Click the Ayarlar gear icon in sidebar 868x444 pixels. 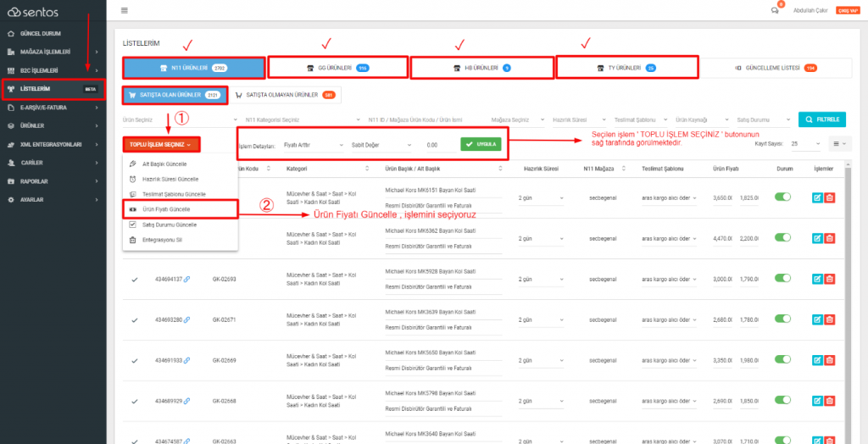click(x=10, y=199)
